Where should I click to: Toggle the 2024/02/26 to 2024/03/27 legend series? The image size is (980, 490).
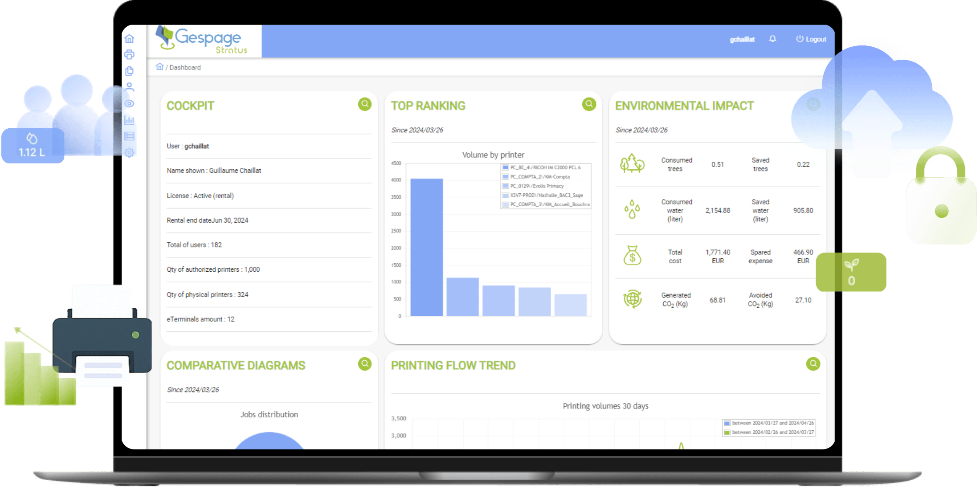click(769, 433)
